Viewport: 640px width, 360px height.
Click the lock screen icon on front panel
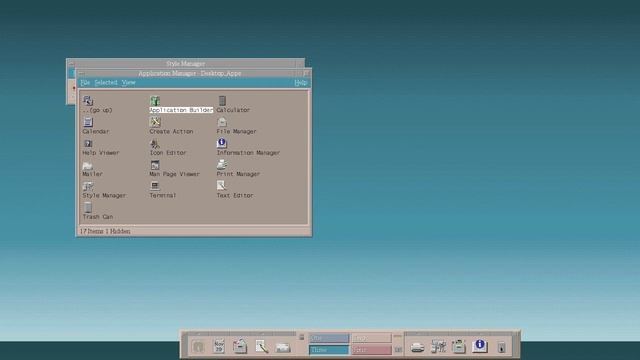[x=302, y=337]
